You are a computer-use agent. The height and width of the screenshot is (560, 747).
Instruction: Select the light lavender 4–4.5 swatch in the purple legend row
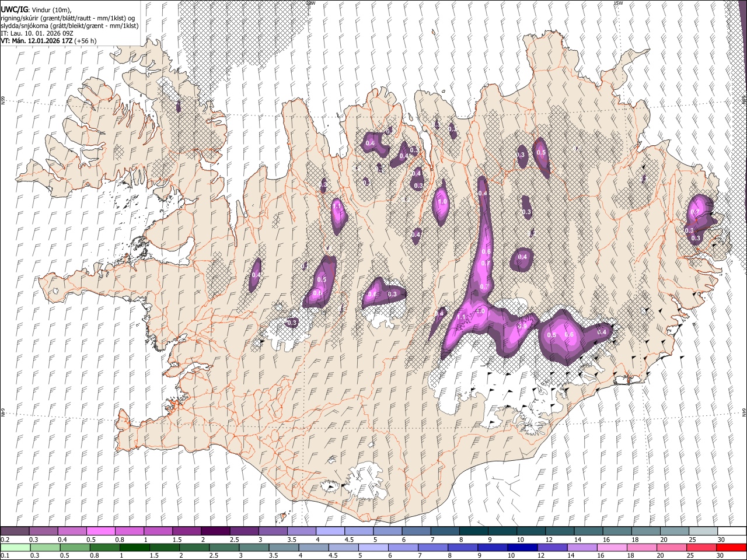click(330, 531)
